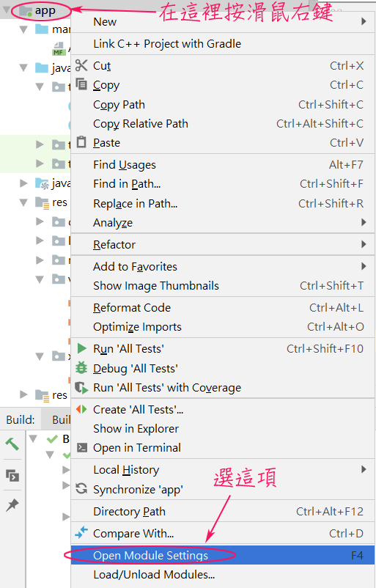Click the Synchronize 'app' refresh icon
Image resolution: width=376 pixels, height=588 pixels.
pos(81,488)
